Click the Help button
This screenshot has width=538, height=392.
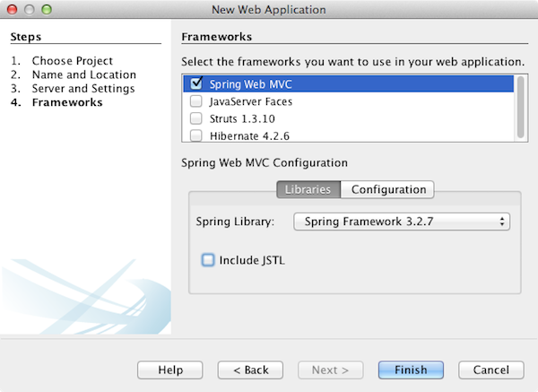pyautogui.click(x=170, y=370)
